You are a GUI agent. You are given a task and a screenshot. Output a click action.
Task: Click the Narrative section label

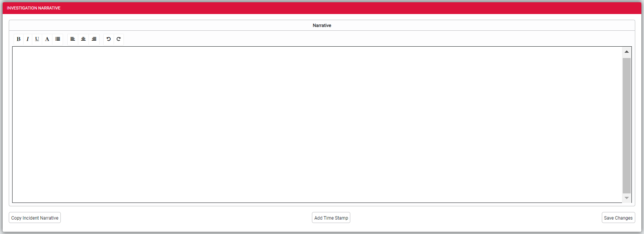click(x=322, y=25)
